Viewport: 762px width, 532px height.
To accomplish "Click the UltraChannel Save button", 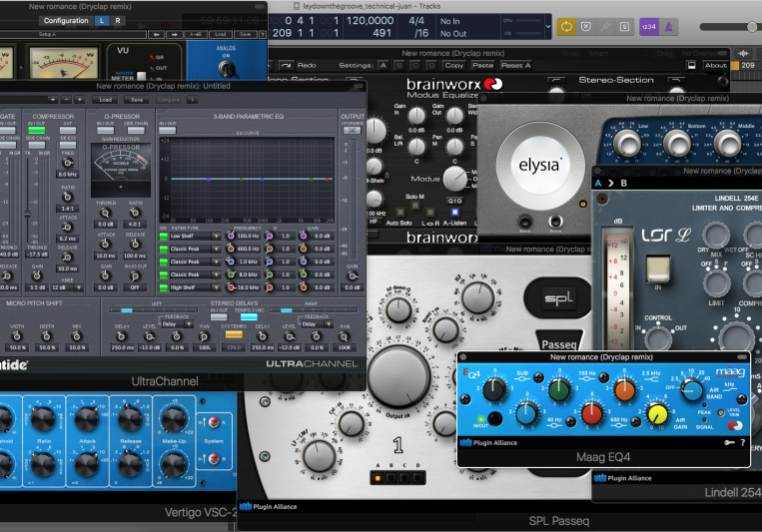I will coord(137,100).
